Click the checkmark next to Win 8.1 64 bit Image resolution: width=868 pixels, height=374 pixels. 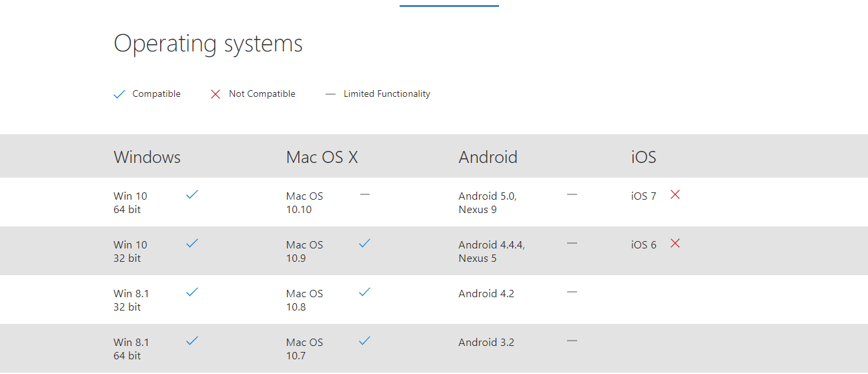(x=192, y=341)
